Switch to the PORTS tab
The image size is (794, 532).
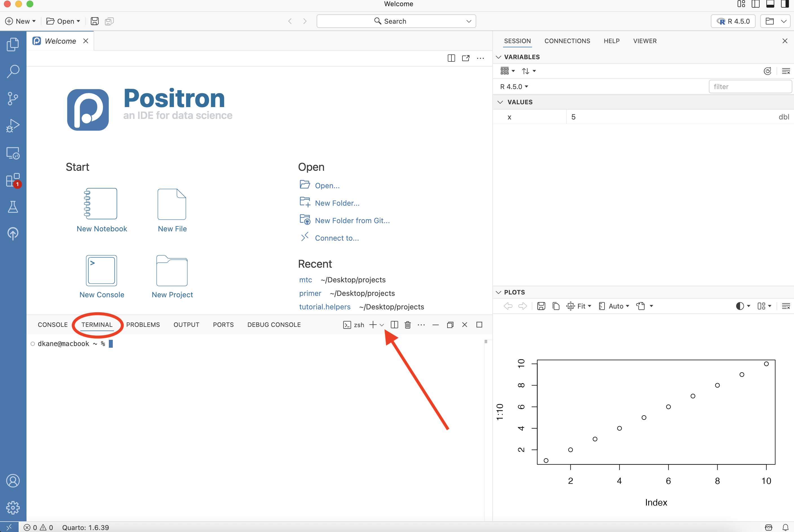[x=223, y=325]
